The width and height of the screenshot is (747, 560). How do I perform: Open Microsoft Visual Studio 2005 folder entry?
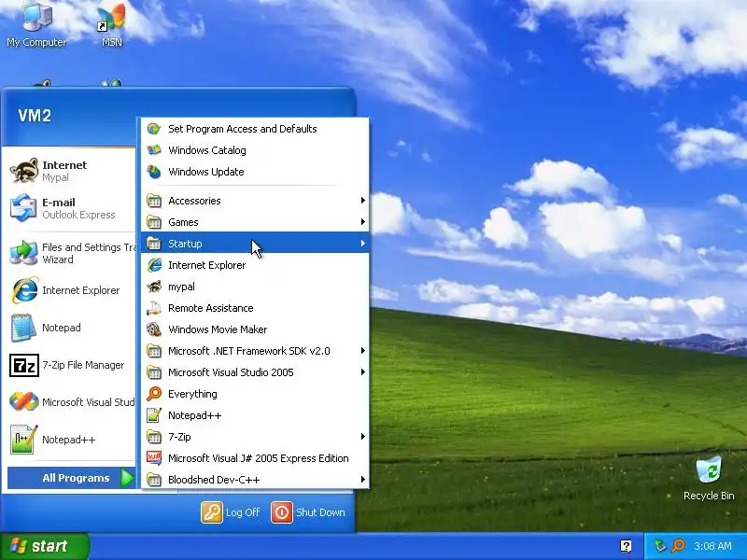pyautogui.click(x=255, y=371)
